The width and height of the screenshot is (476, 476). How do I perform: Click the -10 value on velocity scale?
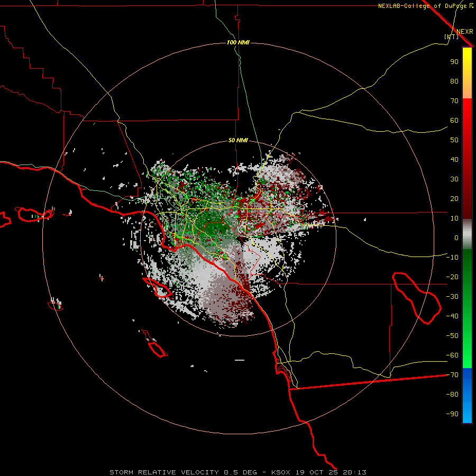tap(452, 258)
